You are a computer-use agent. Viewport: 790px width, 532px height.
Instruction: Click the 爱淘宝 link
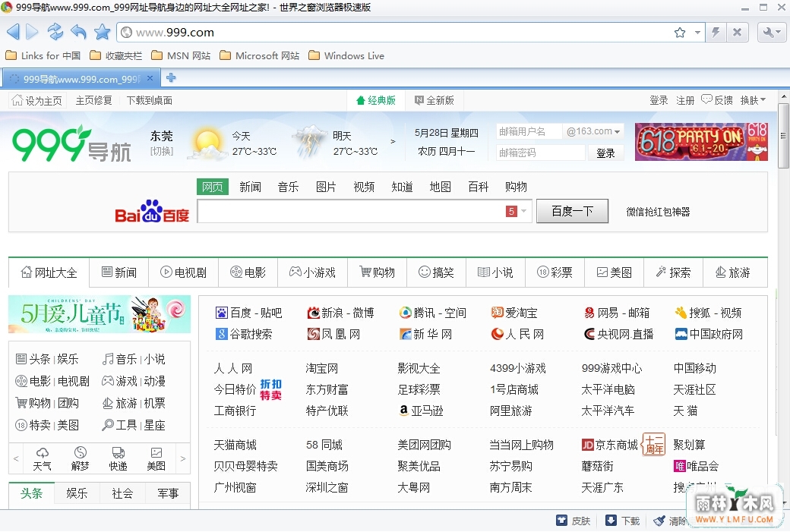click(514, 313)
